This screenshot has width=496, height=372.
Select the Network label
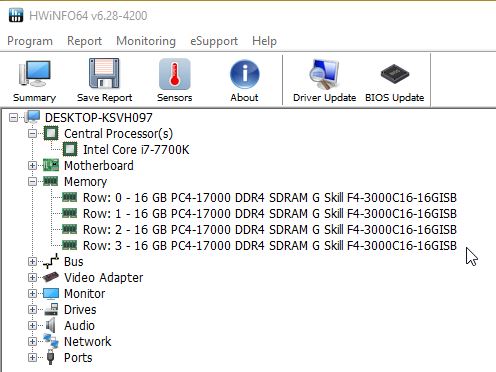click(x=88, y=342)
